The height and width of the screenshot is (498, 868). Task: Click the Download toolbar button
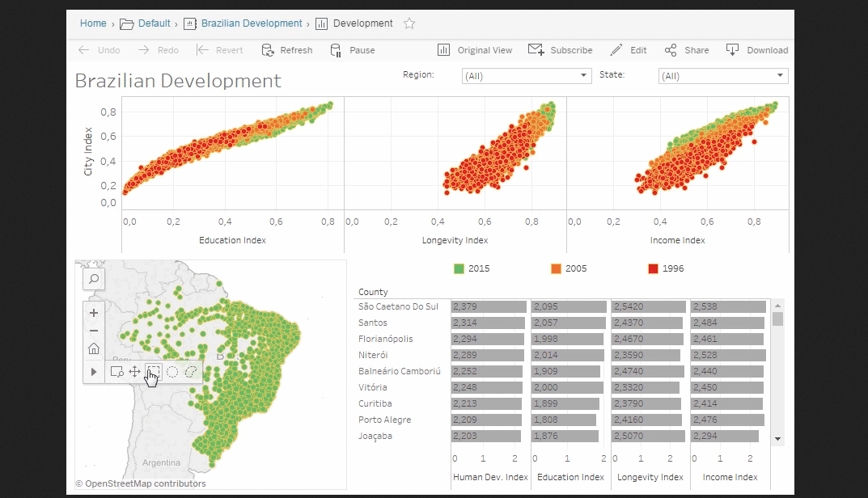(x=757, y=50)
